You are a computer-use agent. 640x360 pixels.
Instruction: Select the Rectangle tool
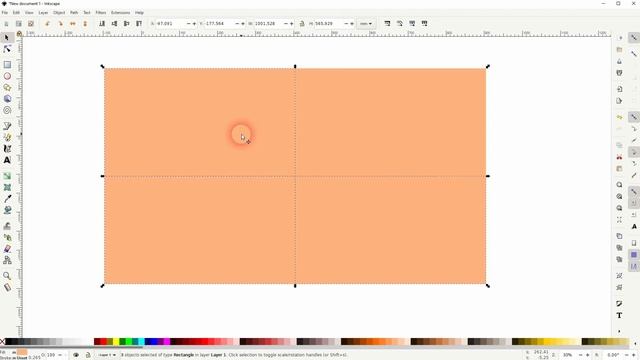click(7, 64)
